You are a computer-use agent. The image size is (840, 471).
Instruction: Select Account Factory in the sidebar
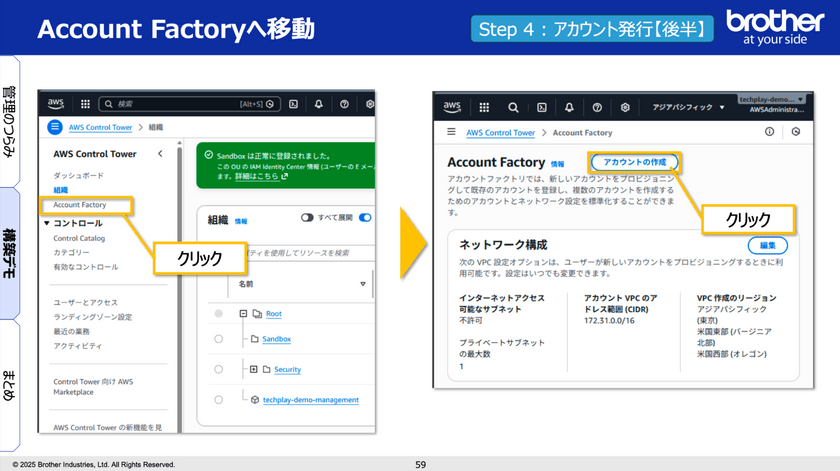pos(79,205)
